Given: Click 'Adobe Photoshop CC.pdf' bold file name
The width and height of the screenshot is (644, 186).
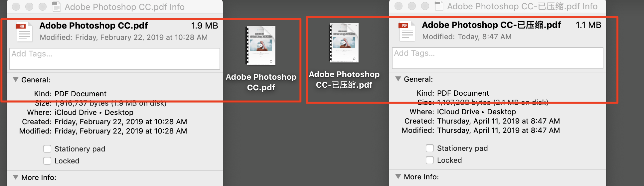Looking at the screenshot, I should click(x=94, y=26).
